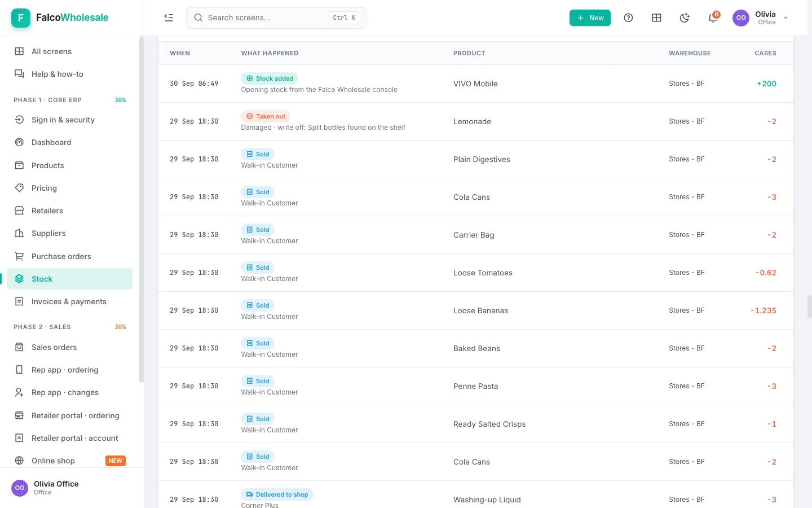
Task: Open the help question mark icon
Action: [x=628, y=17]
